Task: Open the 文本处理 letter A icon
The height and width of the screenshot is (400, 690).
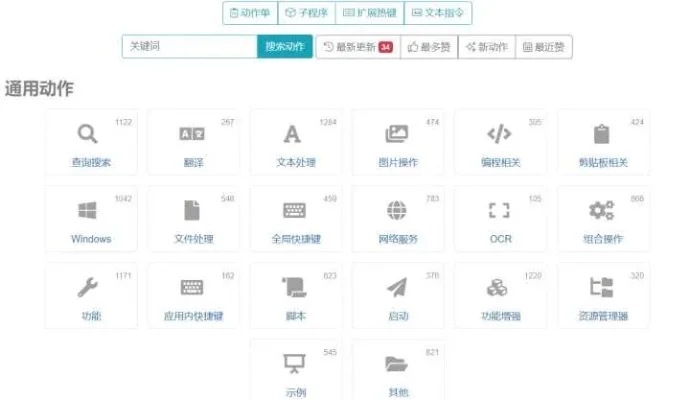Action: pyautogui.click(x=292, y=134)
